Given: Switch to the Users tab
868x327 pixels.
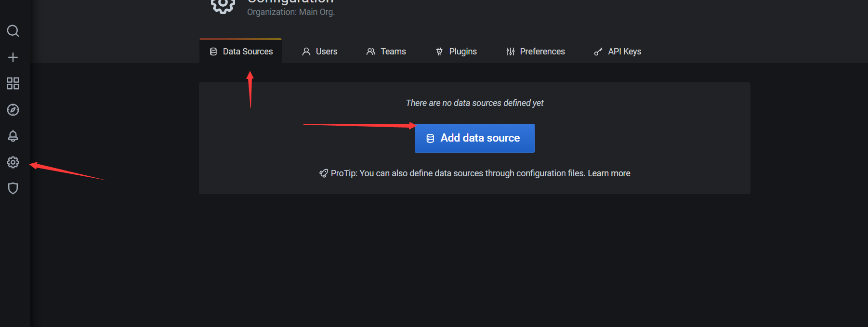Looking at the screenshot, I should pyautogui.click(x=320, y=52).
